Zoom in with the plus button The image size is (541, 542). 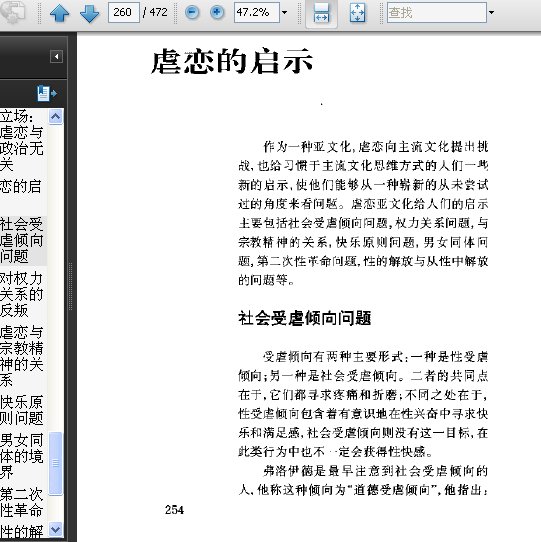[x=217, y=13]
